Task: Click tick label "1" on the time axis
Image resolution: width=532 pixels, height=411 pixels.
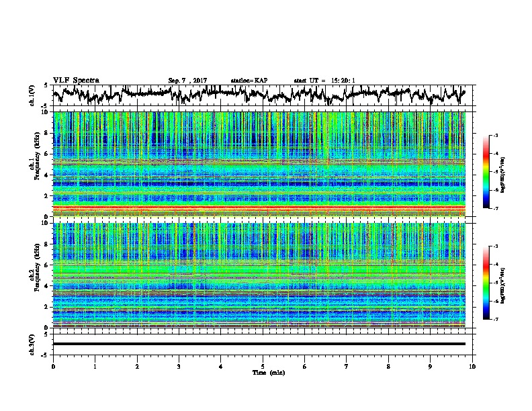Action: tap(95, 367)
